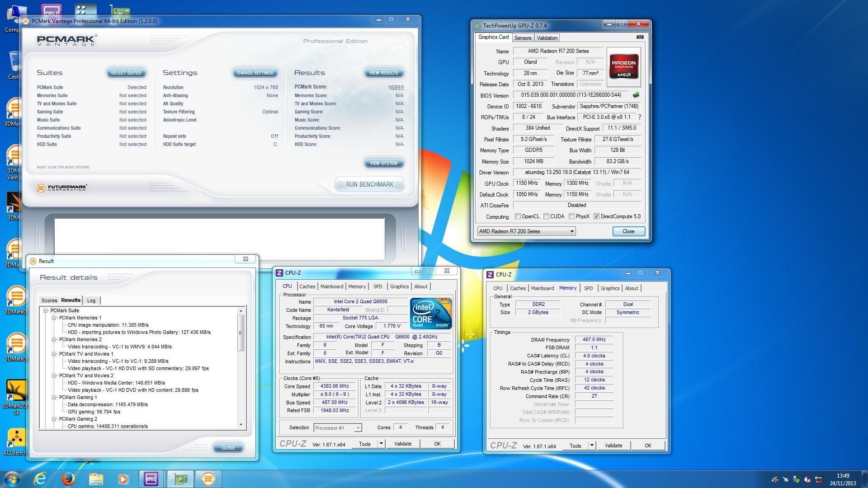
Task: Click the Result tree scrollbar down arrow
Action: pos(241,425)
